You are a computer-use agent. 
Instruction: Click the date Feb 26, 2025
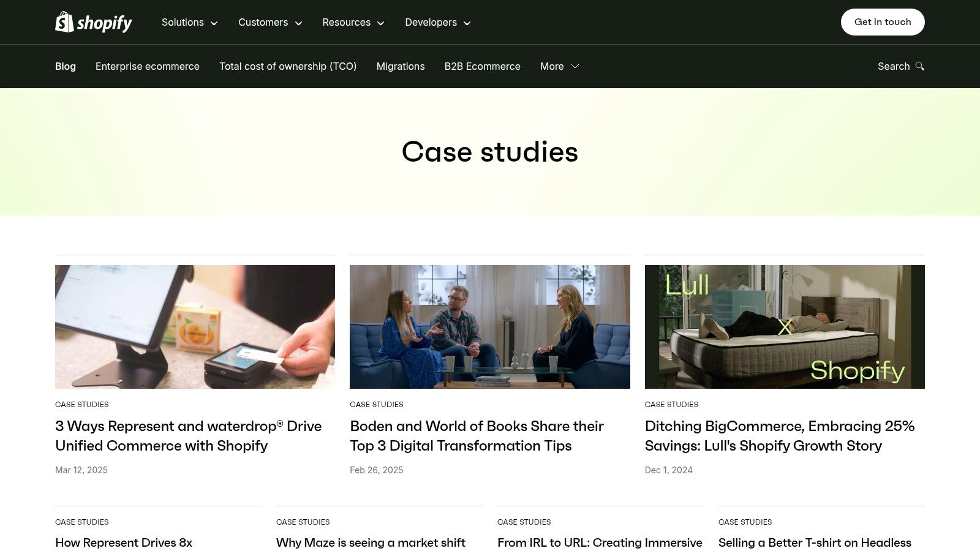377,470
